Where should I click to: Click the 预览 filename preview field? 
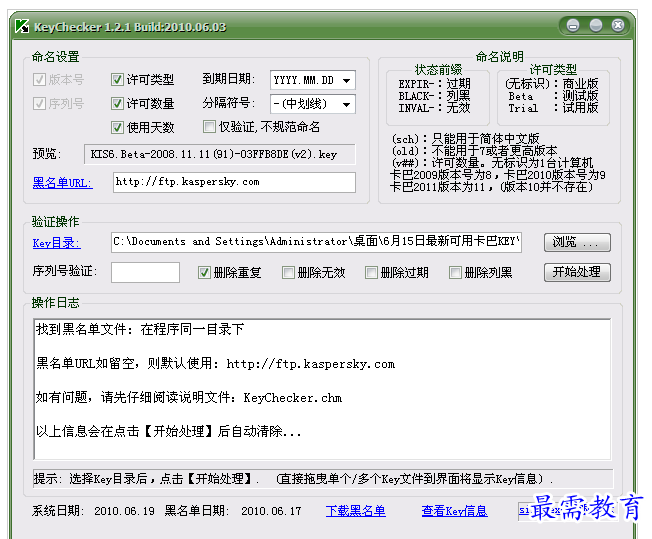pos(220,154)
